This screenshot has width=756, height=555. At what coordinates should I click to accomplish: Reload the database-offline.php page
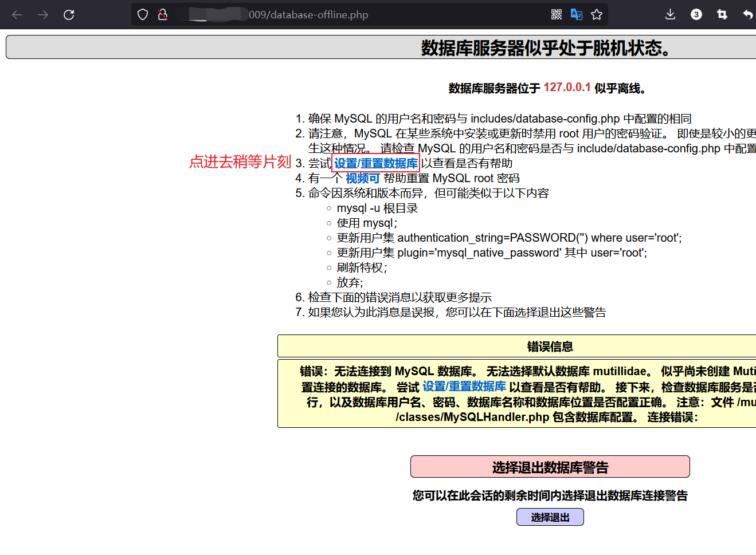click(x=69, y=14)
